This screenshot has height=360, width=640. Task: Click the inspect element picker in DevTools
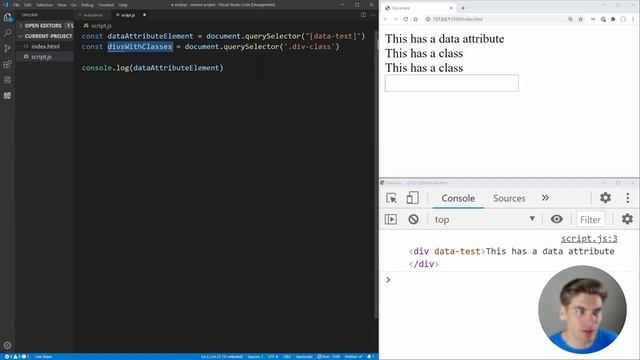point(391,198)
